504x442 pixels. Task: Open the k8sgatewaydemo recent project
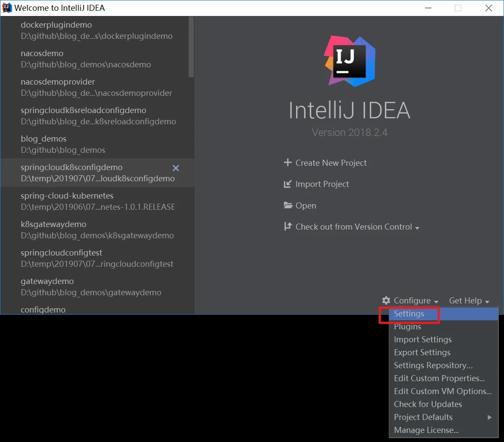(x=98, y=230)
